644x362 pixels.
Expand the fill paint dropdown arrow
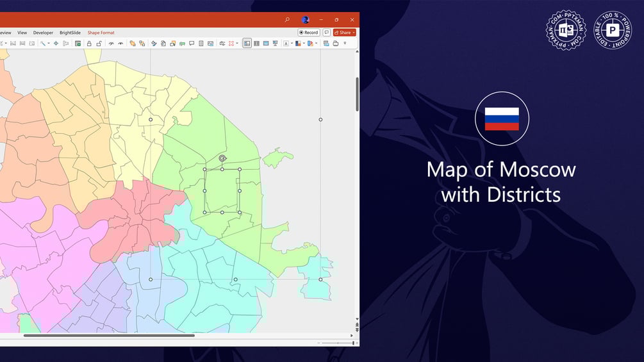tap(317, 44)
